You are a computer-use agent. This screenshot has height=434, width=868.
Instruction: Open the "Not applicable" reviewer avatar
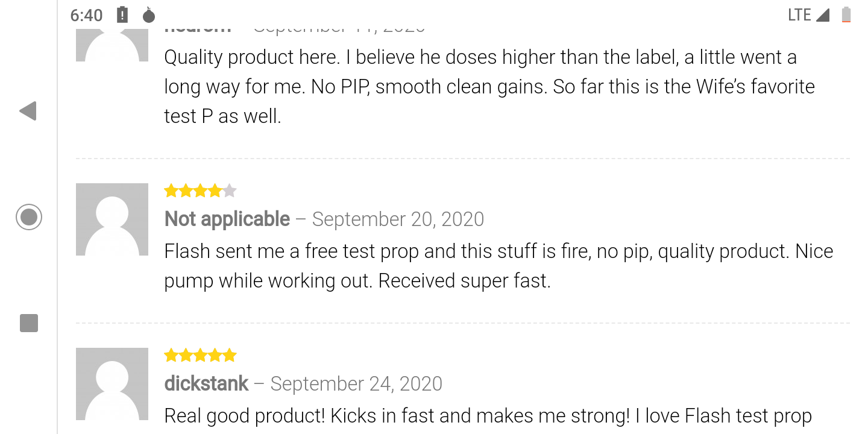(x=112, y=219)
